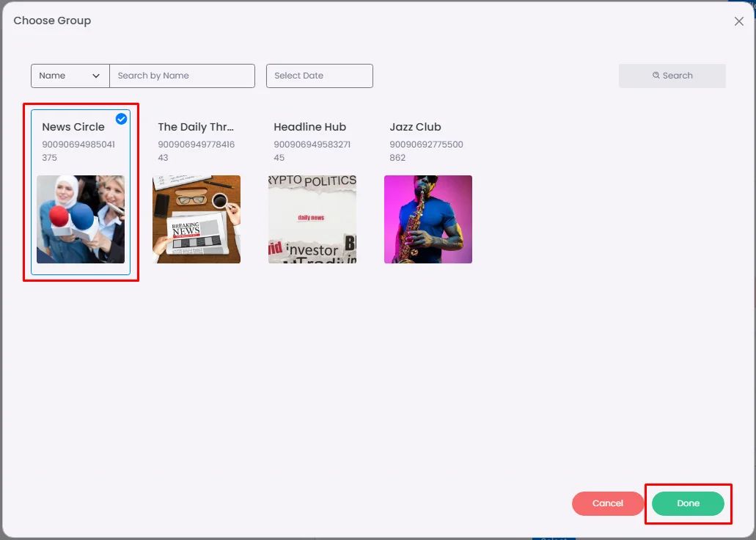Click the News Circle group name
This screenshot has height=540, width=756.
point(73,127)
